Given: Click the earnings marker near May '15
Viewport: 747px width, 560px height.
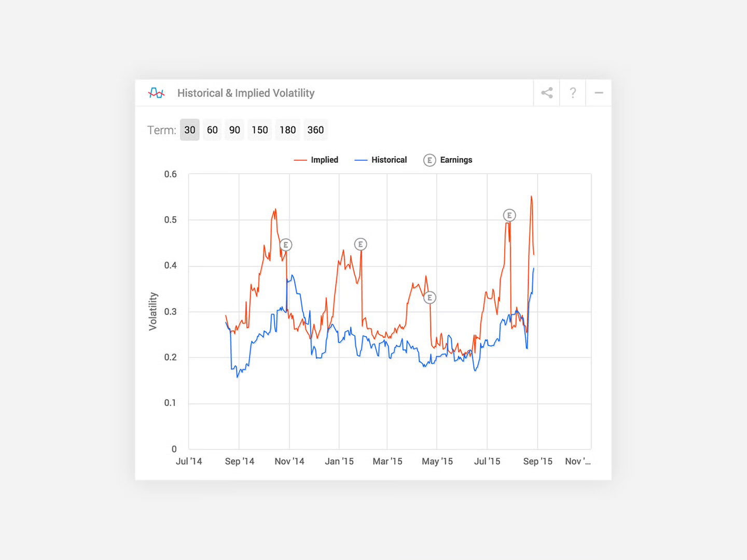Looking at the screenshot, I should (430, 298).
